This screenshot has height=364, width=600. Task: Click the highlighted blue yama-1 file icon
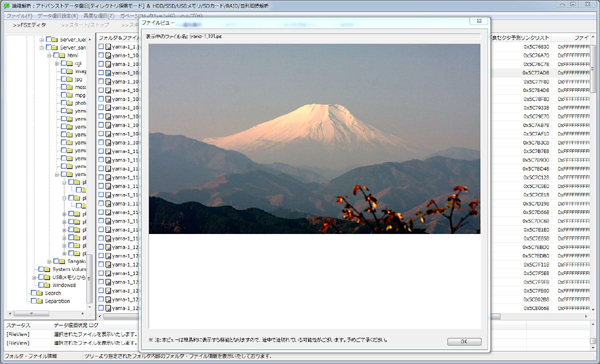108,73
